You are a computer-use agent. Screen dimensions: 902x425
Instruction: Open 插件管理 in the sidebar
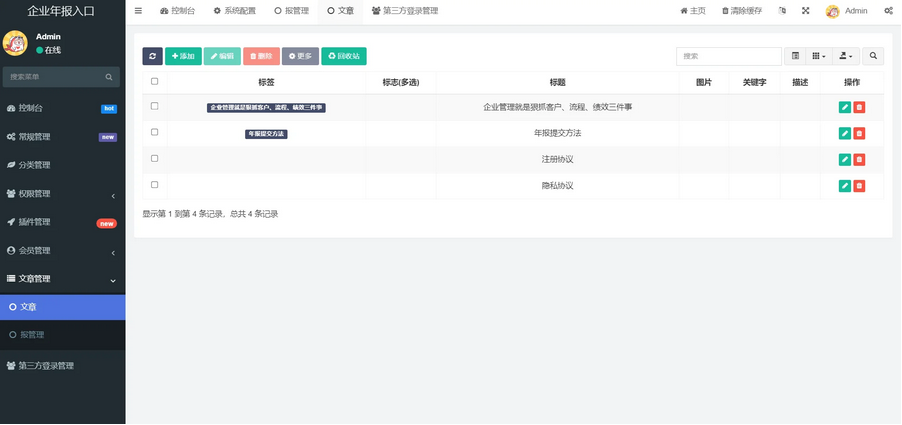(x=62, y=222)
